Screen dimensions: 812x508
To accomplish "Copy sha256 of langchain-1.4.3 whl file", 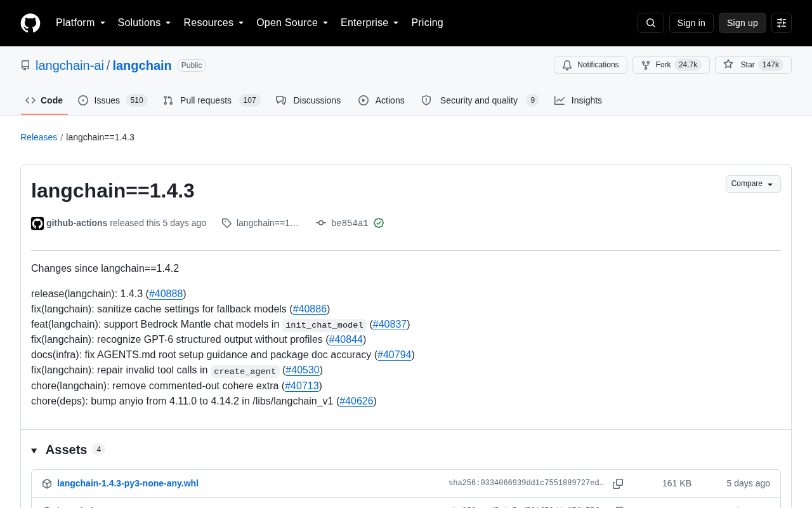I will 618,484.
